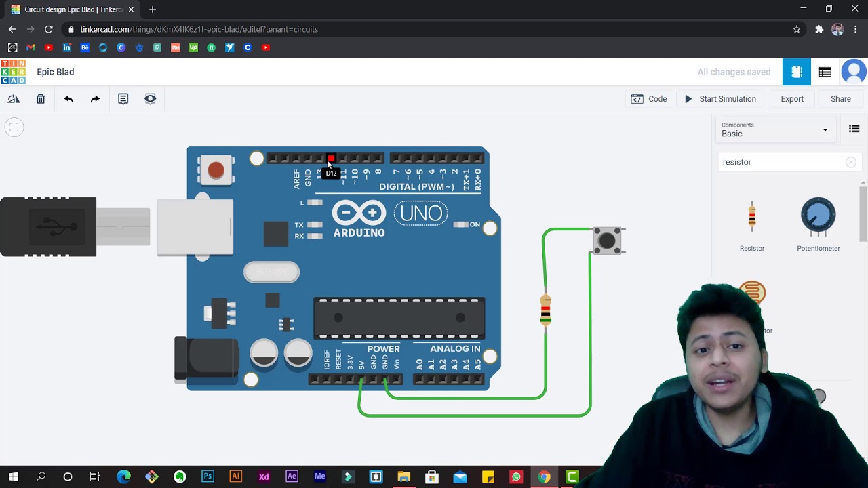Launch Photoshop from taskbar
The height and width of the screenshot is (488, 868).
tap(208, 476)
